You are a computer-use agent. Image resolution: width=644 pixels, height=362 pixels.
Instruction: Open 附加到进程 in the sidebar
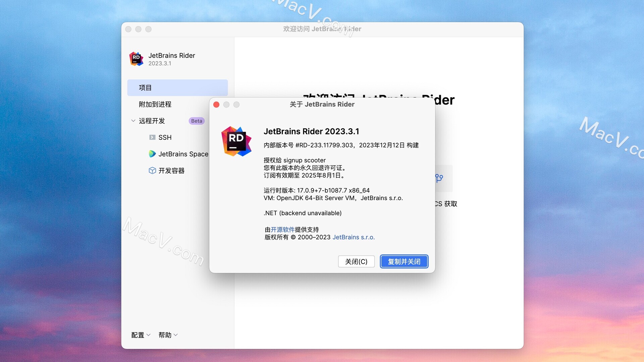point(155,104)
